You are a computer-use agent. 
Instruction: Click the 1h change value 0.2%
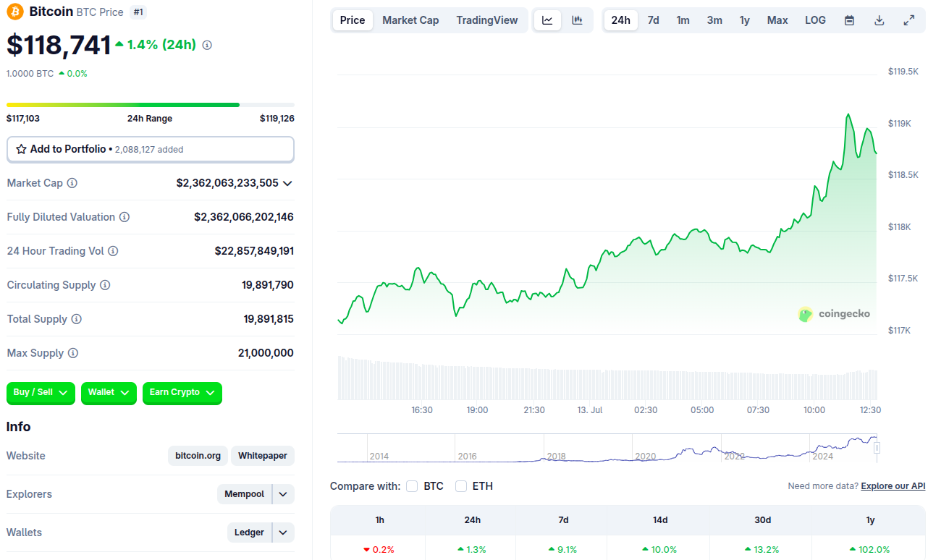(379, 549)
